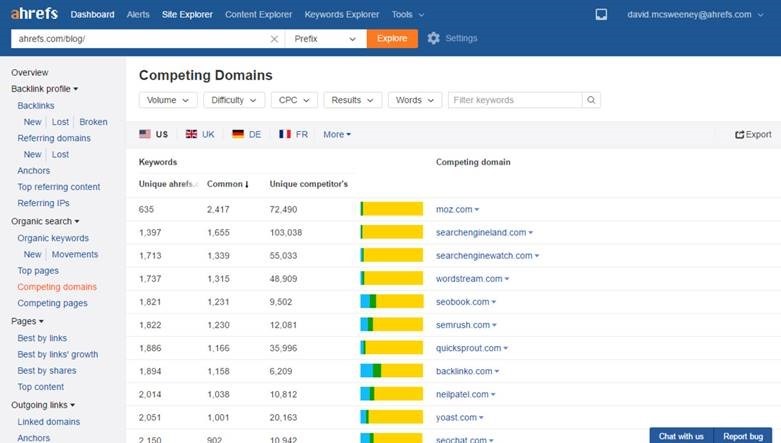Screen dimensions: 781x443
Task: Click the search magnifier icon in keyword filter
Action: click(591, 100)
